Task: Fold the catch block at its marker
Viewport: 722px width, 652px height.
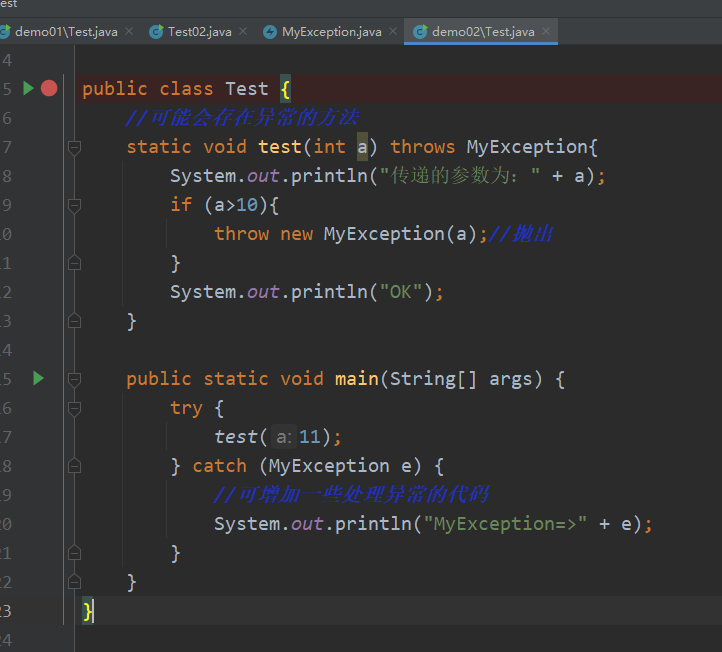Action: pos(74,466)
